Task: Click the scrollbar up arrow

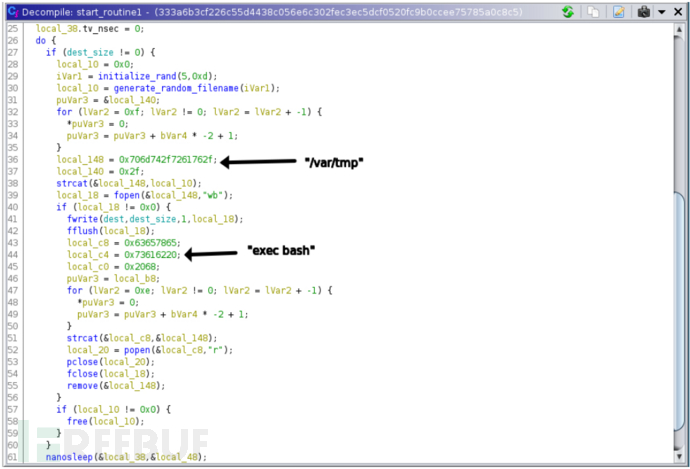Action: [679, 30]
